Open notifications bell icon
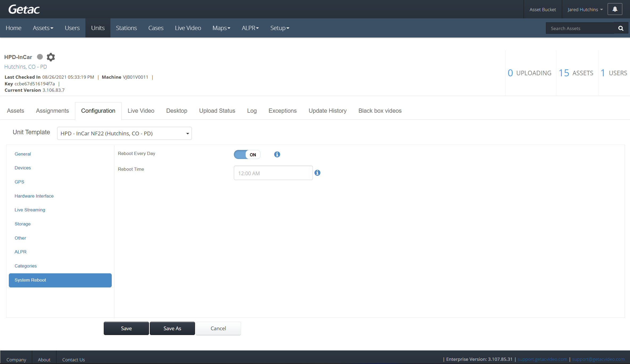 (615, 9)
